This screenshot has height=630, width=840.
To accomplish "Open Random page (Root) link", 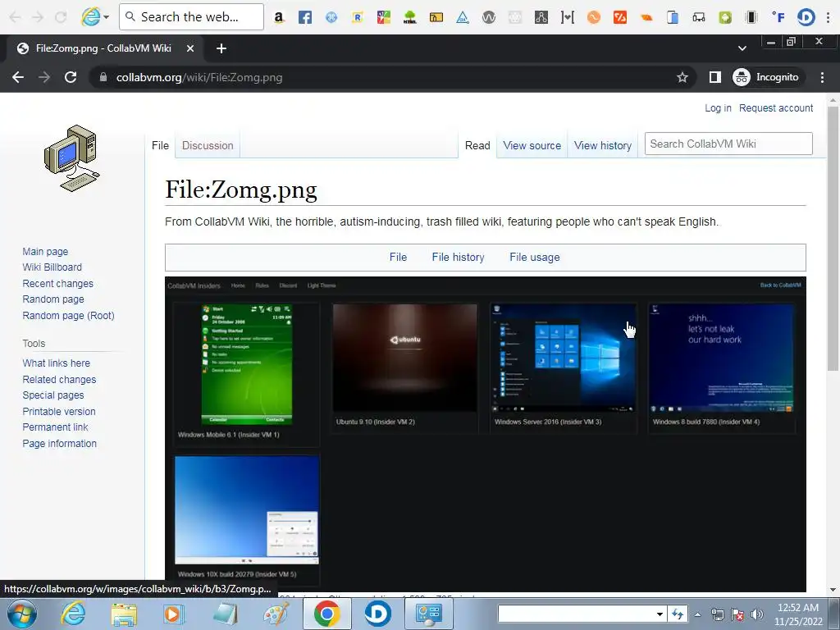I will [68, 316].
